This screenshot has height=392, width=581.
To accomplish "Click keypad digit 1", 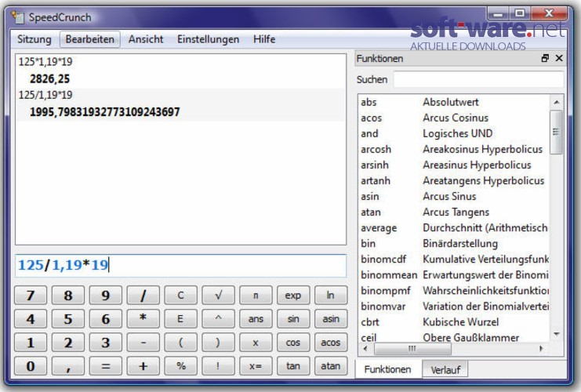I will pos(31,343).
